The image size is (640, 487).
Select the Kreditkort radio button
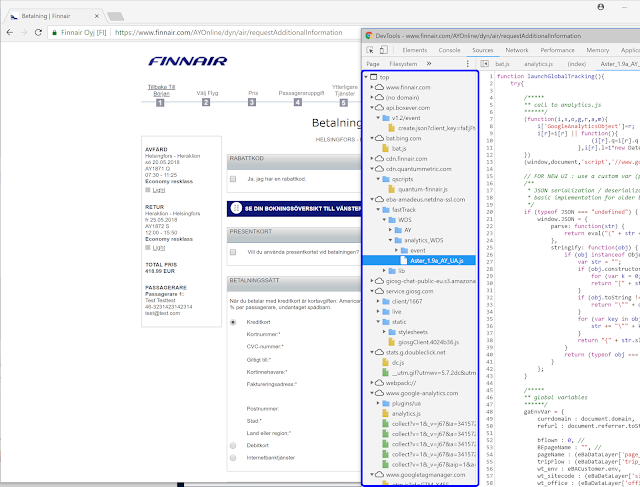[233, 322]
